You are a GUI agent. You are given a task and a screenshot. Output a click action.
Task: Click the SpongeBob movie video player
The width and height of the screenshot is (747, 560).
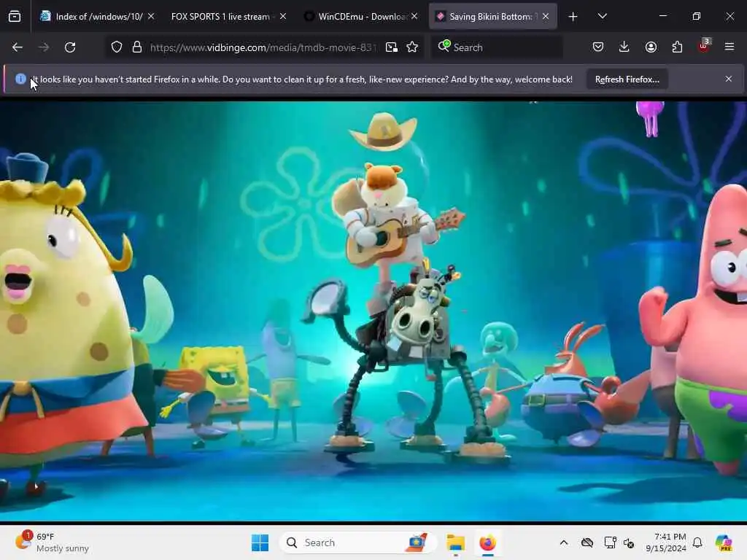coord(373,311)
